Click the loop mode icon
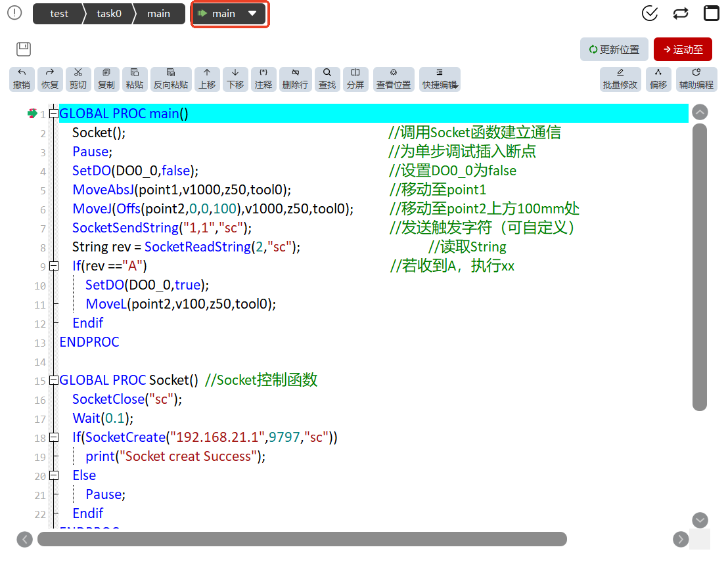728x564 pixels. pos(680,13)
